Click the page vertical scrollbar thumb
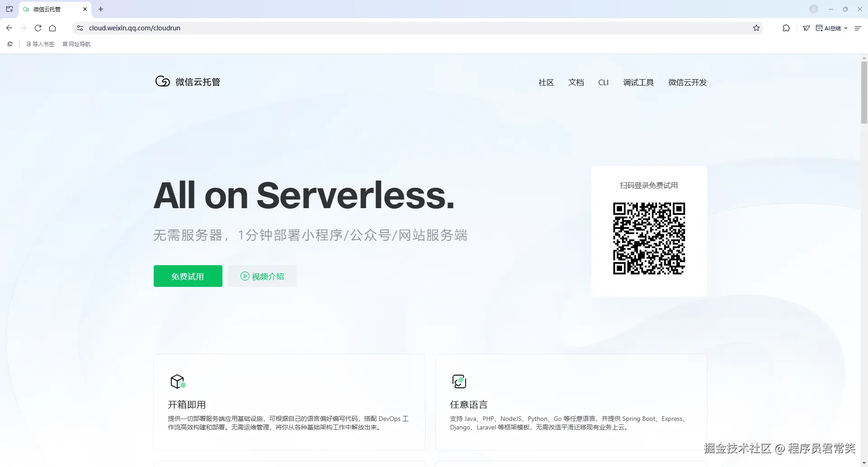The height and width of the screenshot is (467, 868). [864, 92]
